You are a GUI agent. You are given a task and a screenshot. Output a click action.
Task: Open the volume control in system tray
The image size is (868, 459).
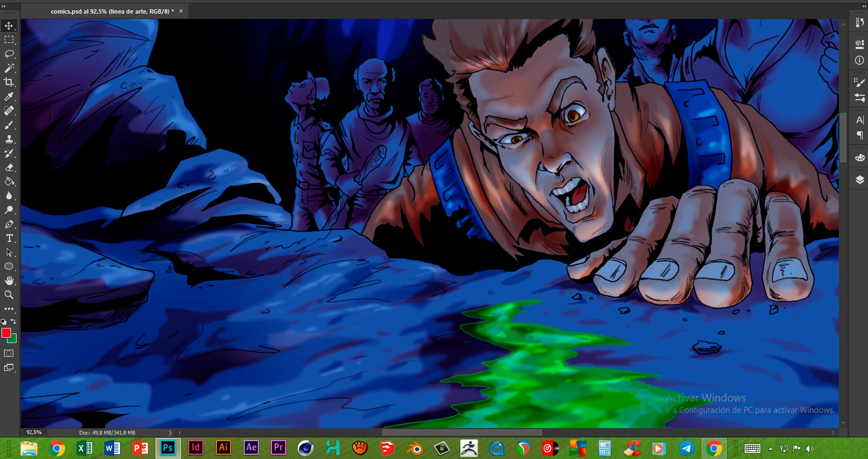[x=810, y=449]
